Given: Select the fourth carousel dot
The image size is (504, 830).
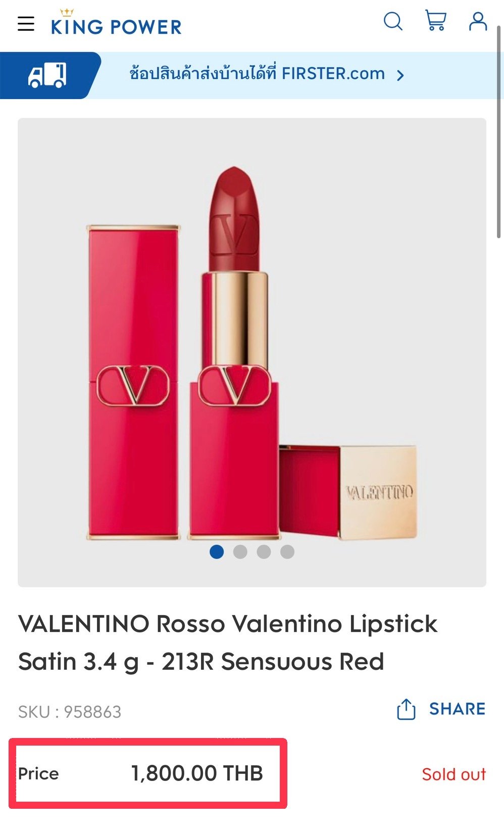Looking at the screenshot, I should pyautogui.click(x=287, y=551).
